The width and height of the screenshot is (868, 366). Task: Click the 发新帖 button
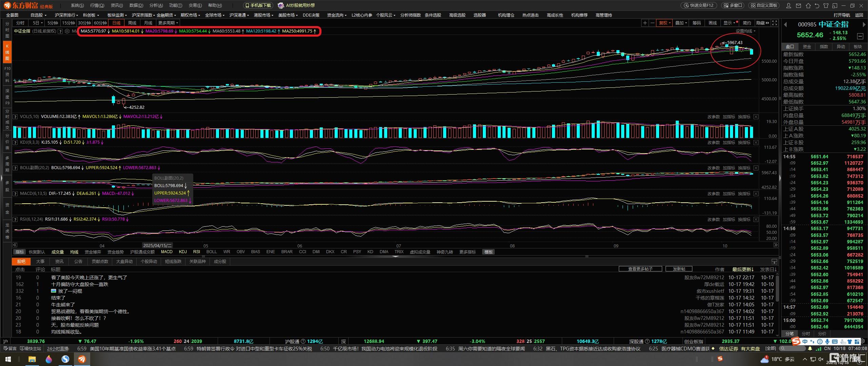[x=679, y=269]
